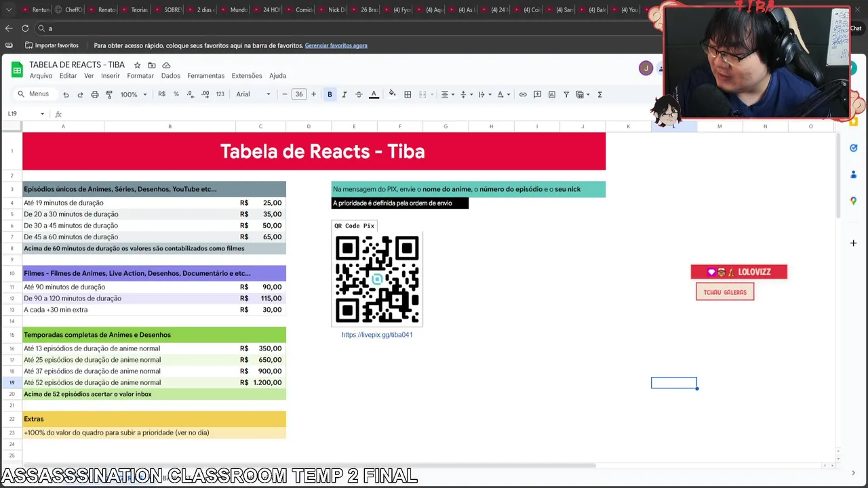This screenshot has height=488, width=868.
Task: Select cell showing 1.200,00
Action: click(260, 383)
